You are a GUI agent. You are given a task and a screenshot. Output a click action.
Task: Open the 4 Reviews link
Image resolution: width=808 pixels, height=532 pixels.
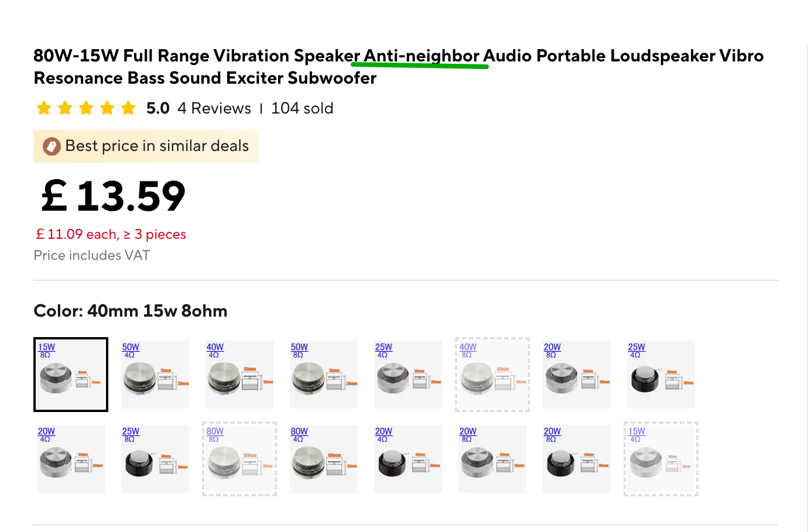[x=214, y=108]
